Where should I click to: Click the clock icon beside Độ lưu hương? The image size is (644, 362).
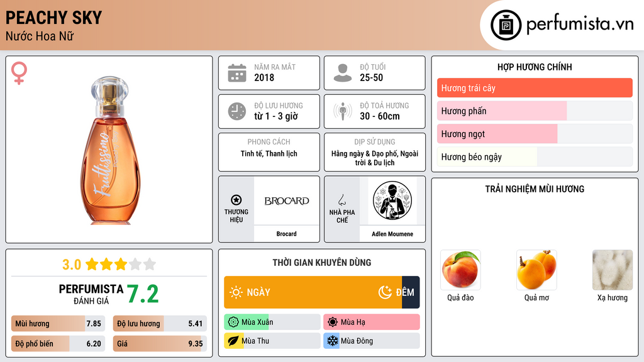coord(237,111)
